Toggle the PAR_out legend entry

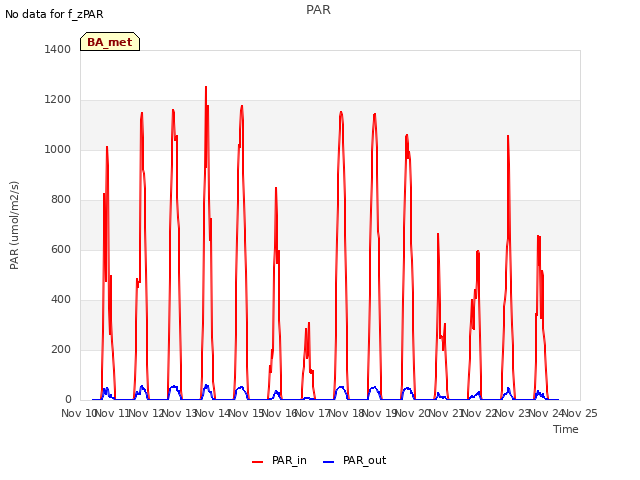354,460
